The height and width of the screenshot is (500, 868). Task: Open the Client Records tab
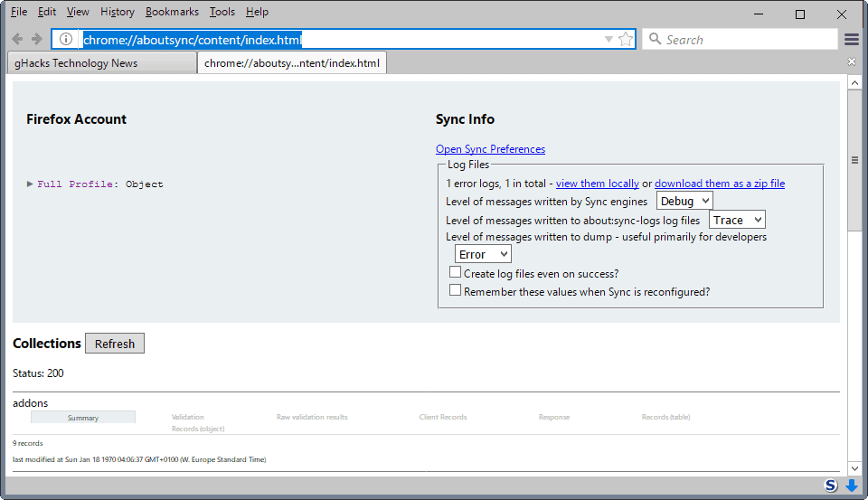(x=443, y=417)
